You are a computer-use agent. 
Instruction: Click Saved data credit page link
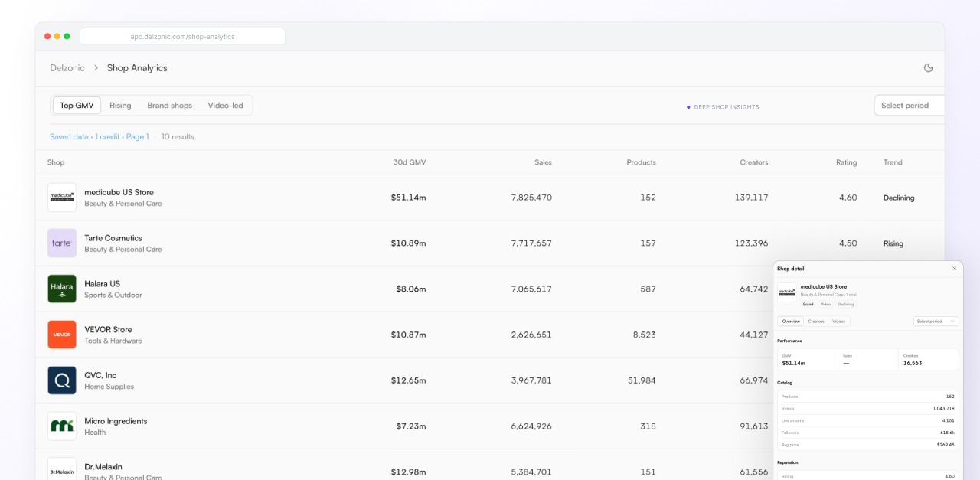(100, 137)
